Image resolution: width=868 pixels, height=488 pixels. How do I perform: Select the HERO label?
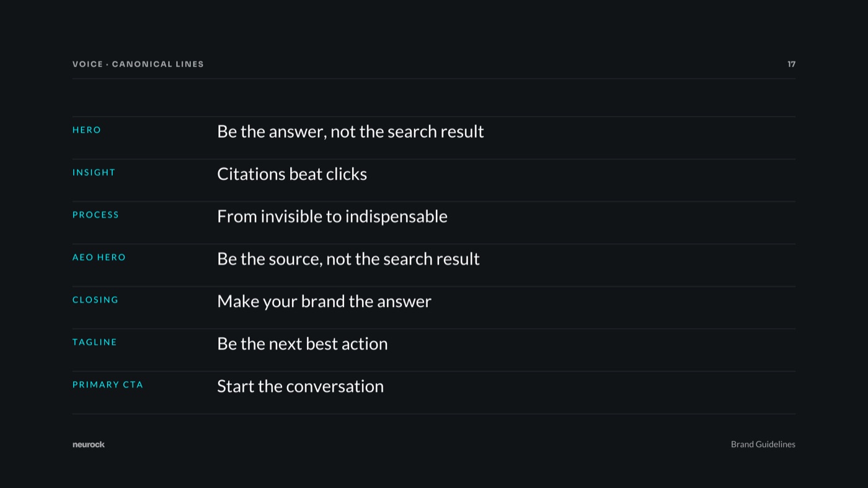87,130
